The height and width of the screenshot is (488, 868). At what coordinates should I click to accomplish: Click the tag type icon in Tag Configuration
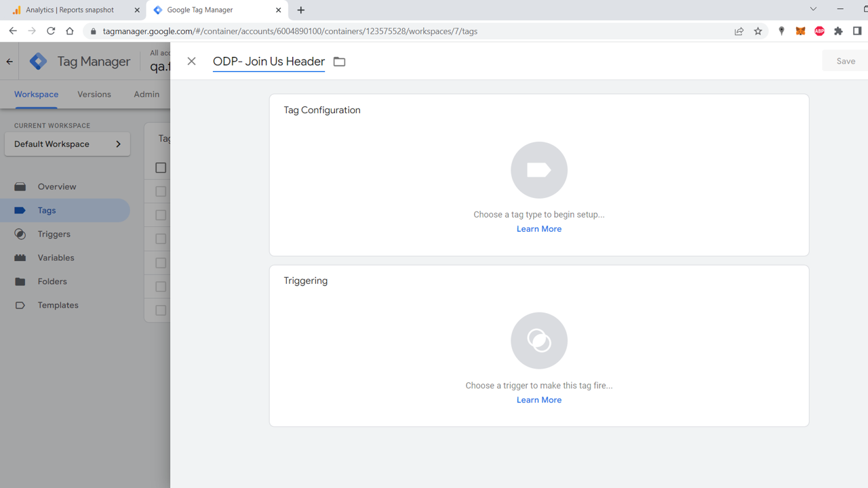tap(538, 170)
